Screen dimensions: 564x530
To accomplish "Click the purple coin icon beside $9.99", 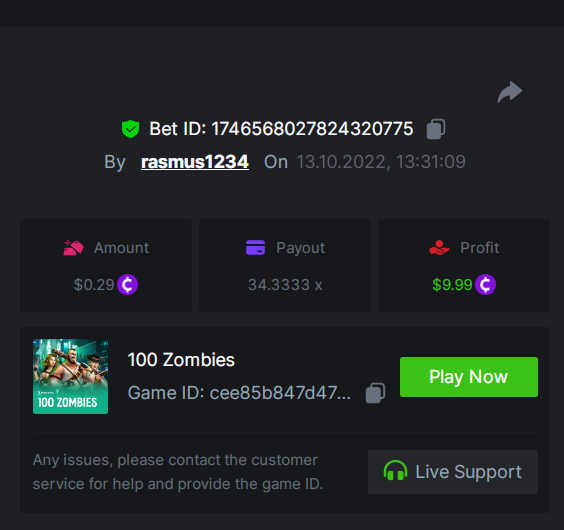I will [x=486, y=285].
